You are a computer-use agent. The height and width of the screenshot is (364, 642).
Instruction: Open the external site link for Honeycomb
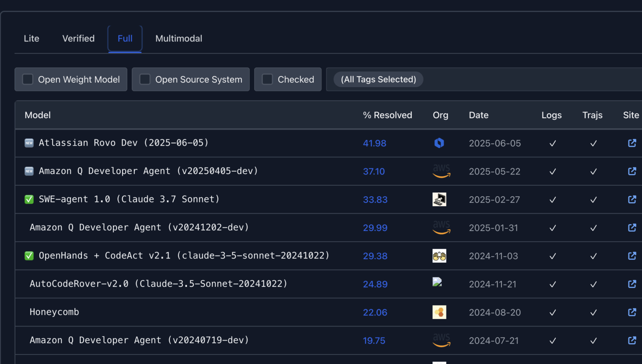click(x=632, y=312)
